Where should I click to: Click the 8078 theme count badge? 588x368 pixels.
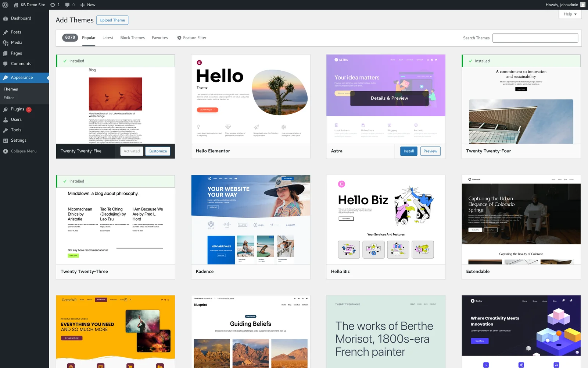click(x=70, y=38)
